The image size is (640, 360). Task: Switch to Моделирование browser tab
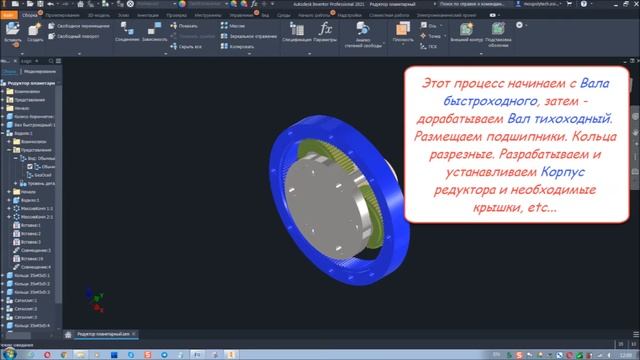pyautogui.click(x=40, y=71)
